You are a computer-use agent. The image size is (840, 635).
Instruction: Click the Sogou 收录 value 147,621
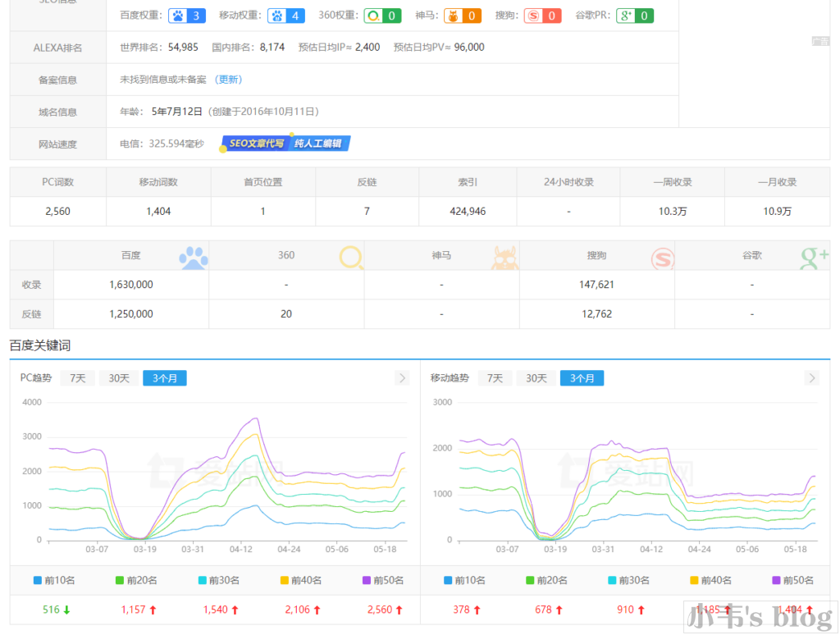coord(596,285)
